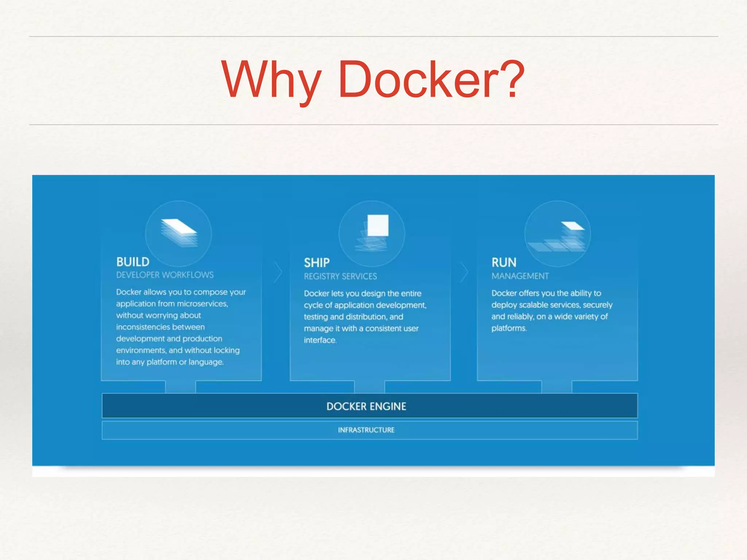
Task: Click connector between BUILD panel and Docker Engine
Action: click(x=181, y=387)
